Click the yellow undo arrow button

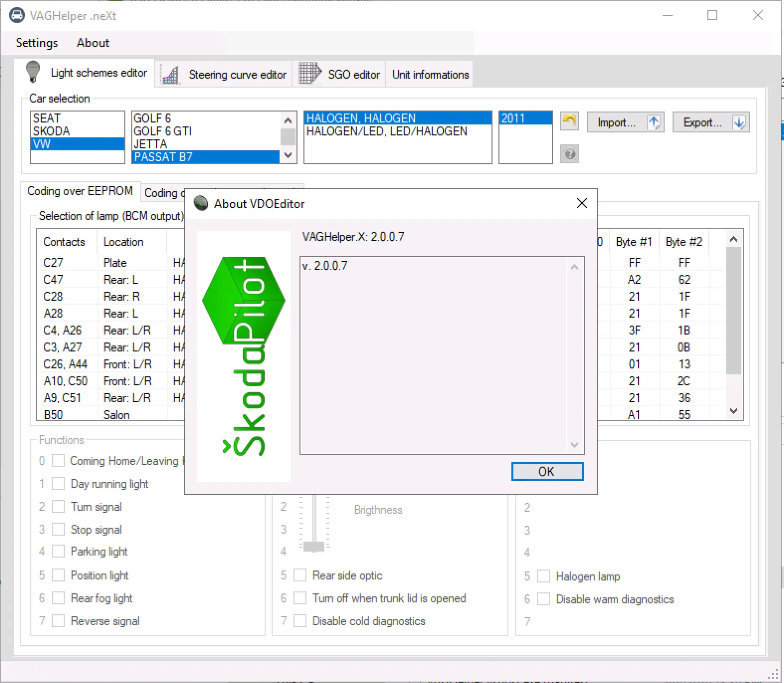tap(570, 121)
